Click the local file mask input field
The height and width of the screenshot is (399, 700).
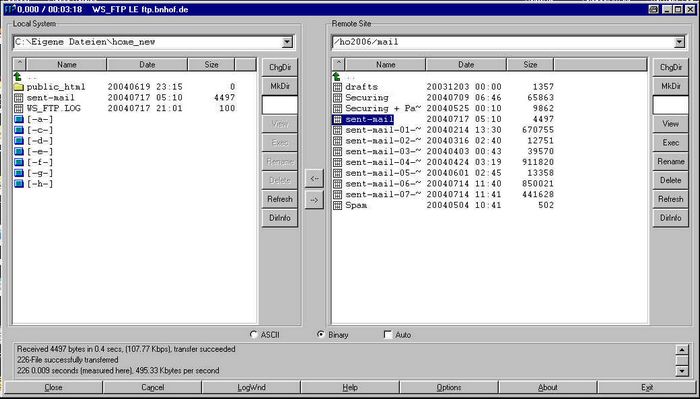coord(280,105)
